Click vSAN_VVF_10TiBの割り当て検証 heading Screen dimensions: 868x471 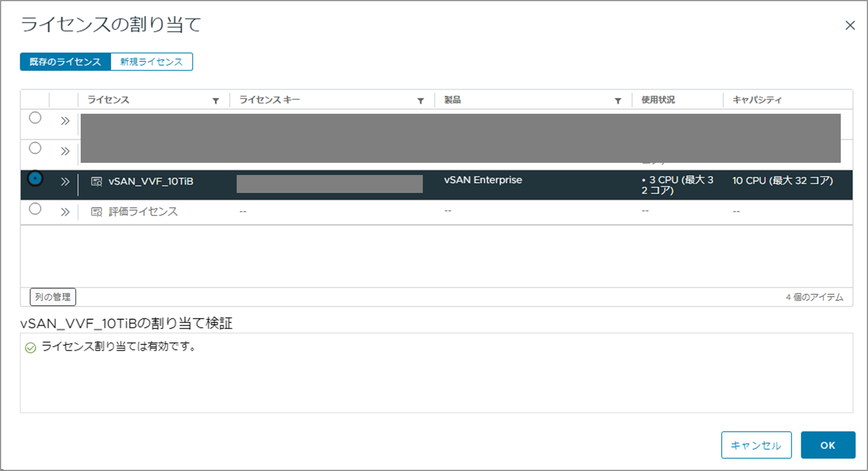(126, 323)
